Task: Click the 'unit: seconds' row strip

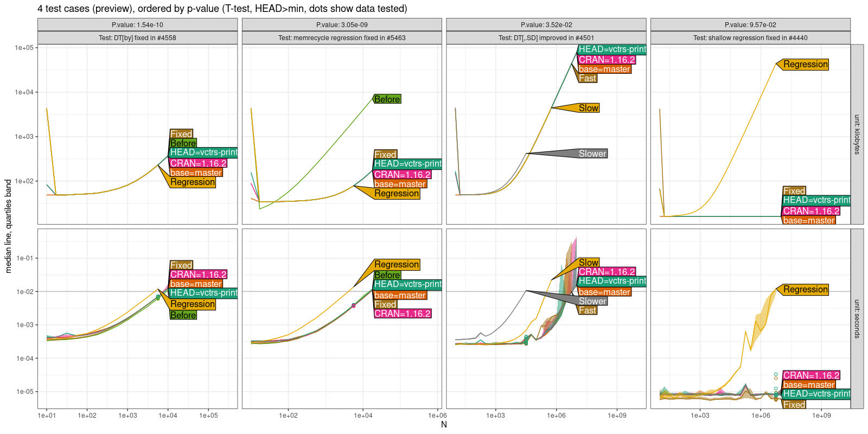Action: (x=857, y=318)
